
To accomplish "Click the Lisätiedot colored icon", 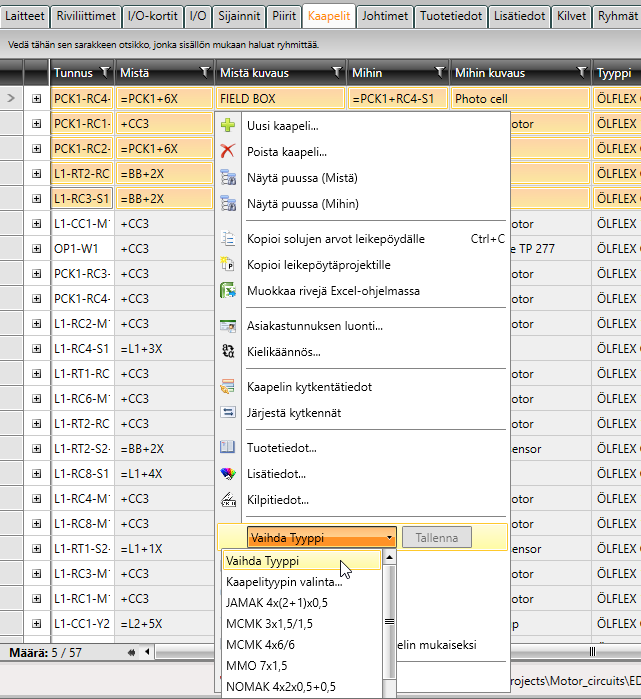I will (228, 473).
